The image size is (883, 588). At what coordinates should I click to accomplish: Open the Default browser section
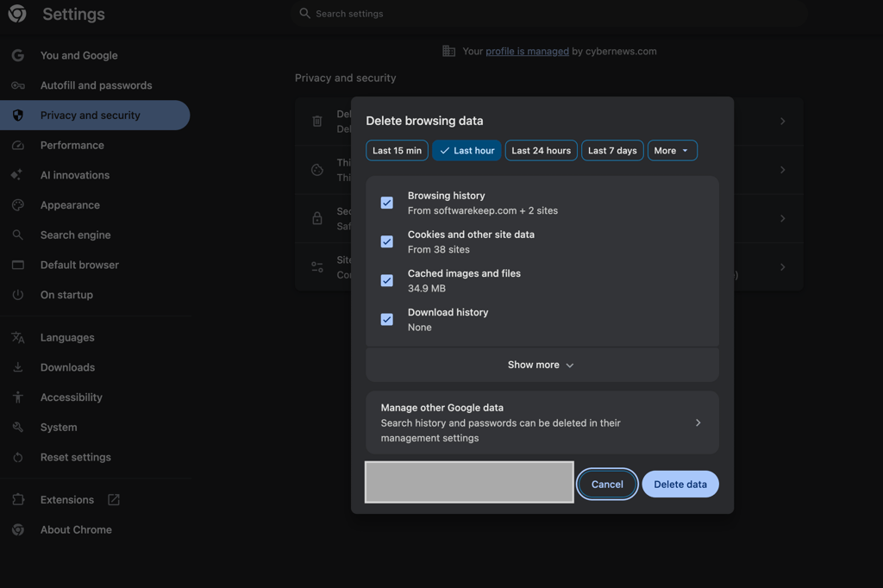(95, 265)
